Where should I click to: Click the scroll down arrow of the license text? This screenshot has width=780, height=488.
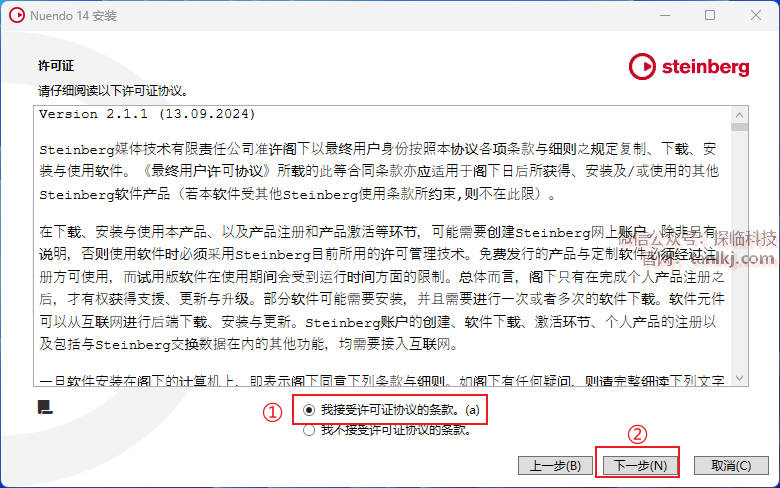[739, 378]
